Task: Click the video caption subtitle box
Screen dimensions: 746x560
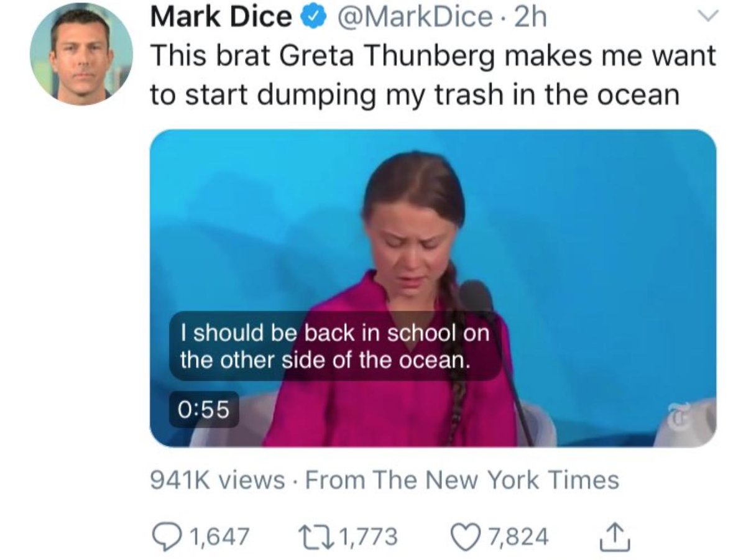Action: [x=336, y=347]
